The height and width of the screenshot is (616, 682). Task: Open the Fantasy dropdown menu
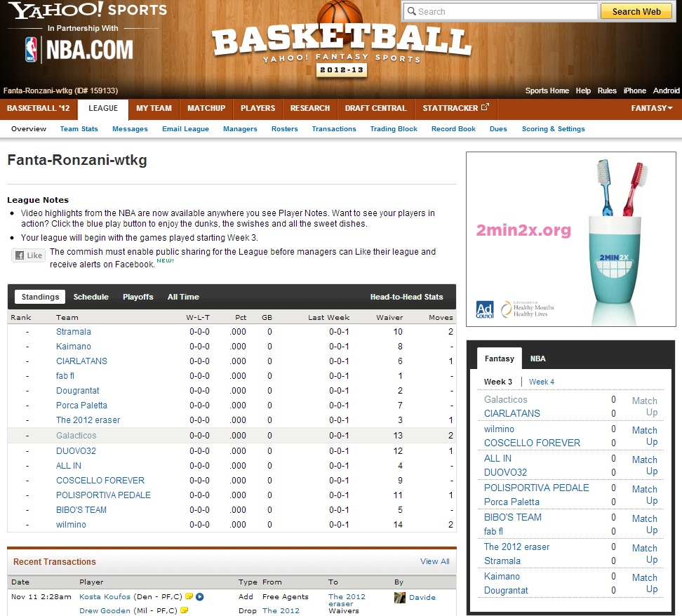651,108
